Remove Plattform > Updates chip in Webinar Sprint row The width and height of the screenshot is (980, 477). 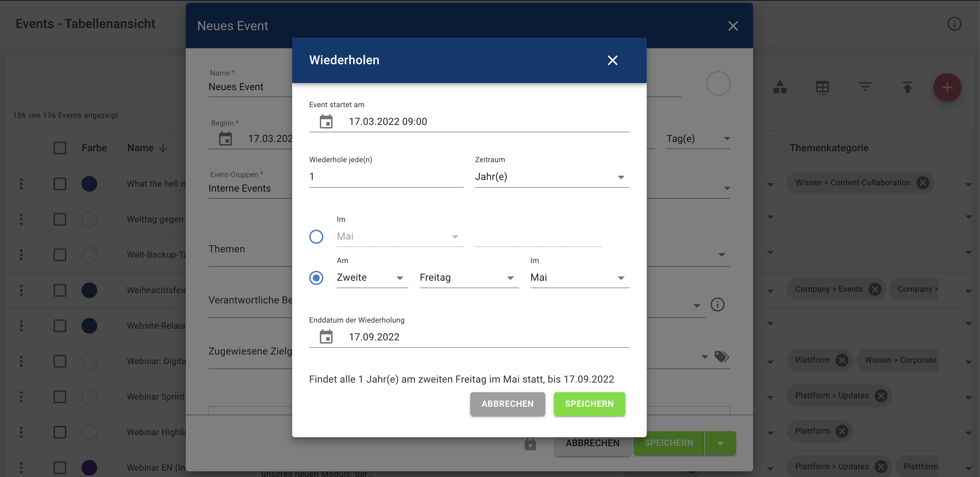pos(880,395)
